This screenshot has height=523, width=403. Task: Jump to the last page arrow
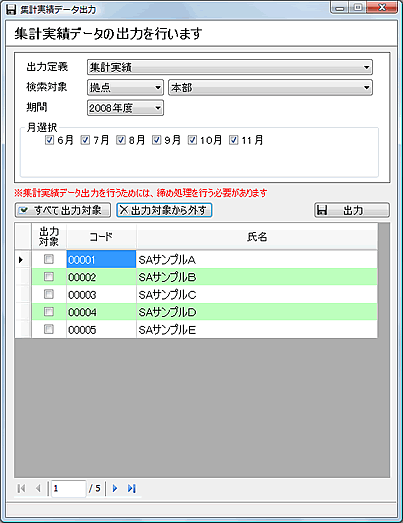131,488
